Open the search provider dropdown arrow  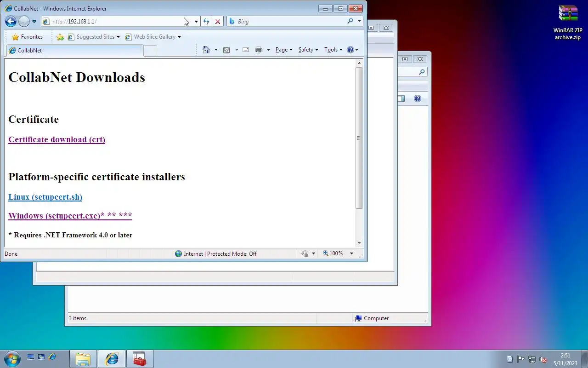pyautogui.click(x=359, y=21)
